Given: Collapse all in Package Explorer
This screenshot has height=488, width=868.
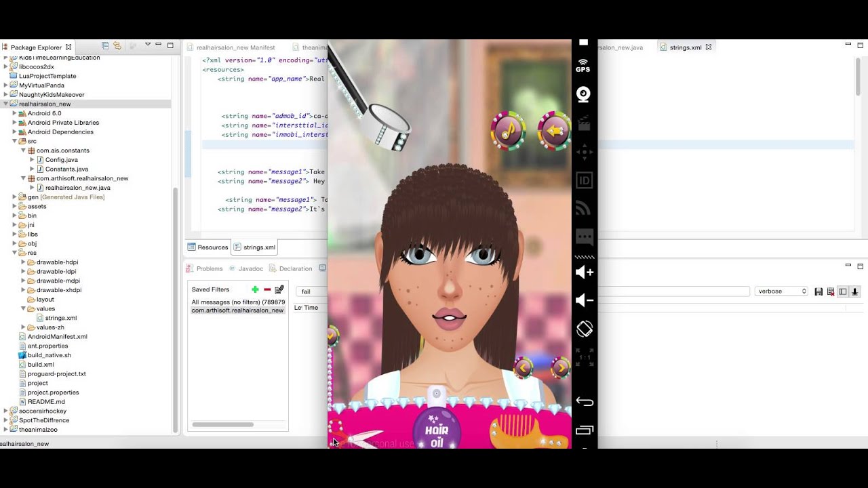Looking at the screenshot, I should coord(105,45).
